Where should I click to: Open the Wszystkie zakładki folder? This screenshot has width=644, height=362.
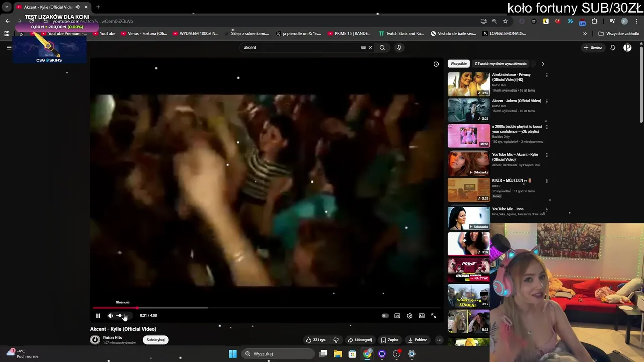click(619, 34)
